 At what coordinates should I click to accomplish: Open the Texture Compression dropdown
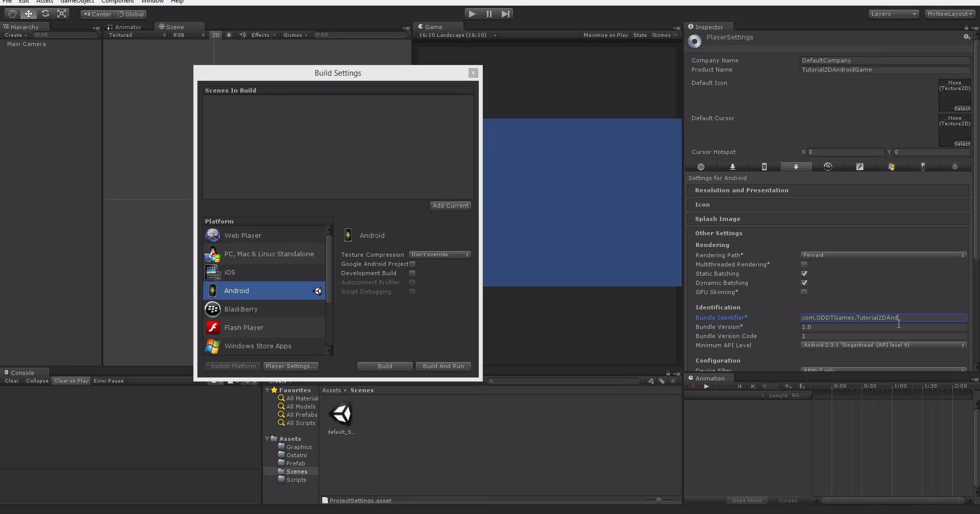tap(440, 255)
